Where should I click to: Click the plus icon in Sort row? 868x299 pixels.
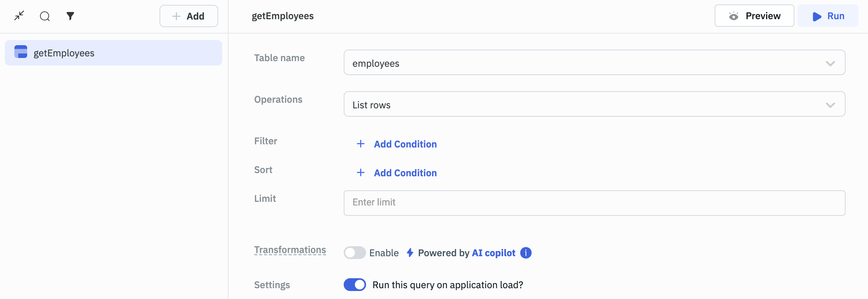360,173
